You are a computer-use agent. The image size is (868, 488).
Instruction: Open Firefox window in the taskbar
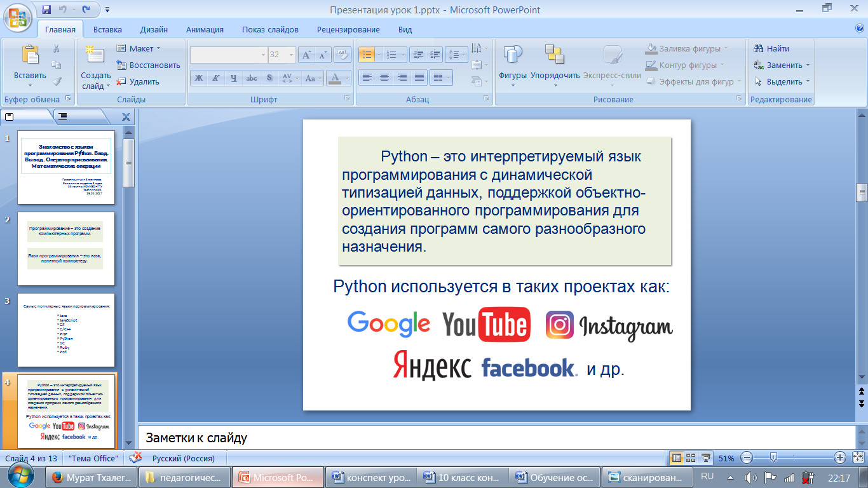click(x=90, y=478)
